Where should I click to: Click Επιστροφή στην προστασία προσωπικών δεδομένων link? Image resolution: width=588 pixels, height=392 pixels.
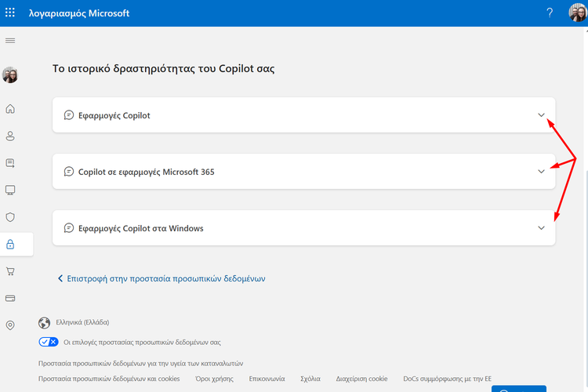(x=166, y=278)
